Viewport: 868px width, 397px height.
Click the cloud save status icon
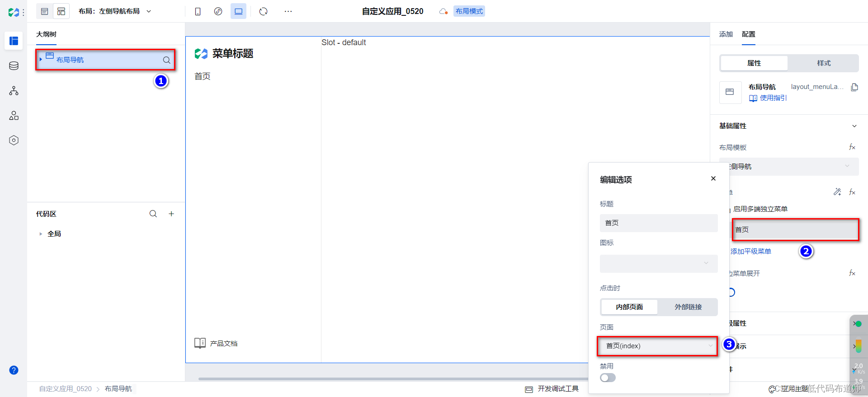pos(443,11)
